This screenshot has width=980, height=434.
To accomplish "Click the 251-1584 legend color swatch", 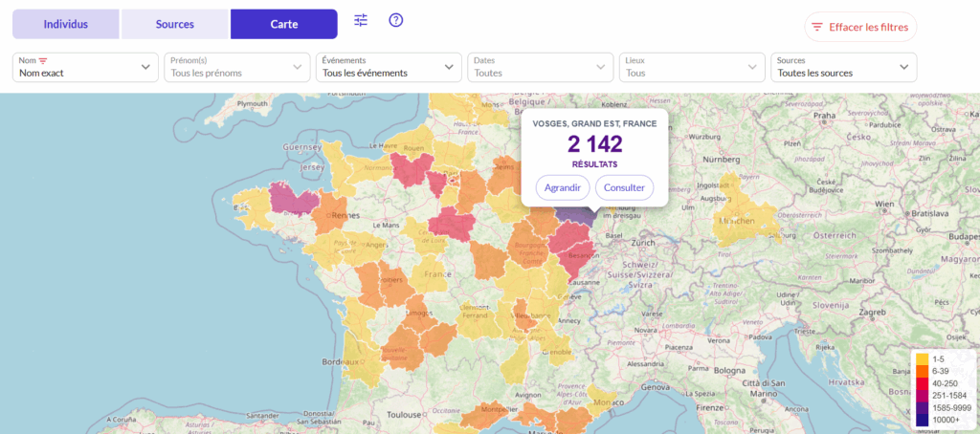I will click(x=922, y=396).
